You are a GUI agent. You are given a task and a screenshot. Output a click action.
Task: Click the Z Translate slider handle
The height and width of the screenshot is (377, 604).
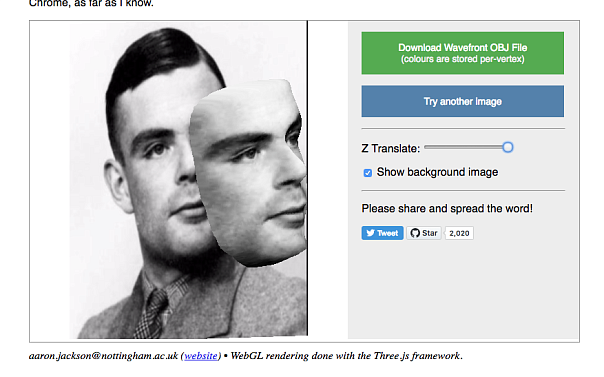[508, 147]
